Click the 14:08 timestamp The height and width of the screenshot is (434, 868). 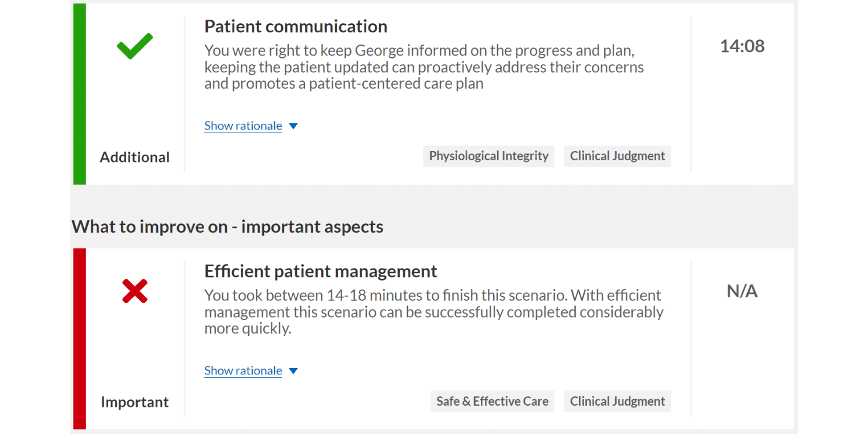pos(742,46)
